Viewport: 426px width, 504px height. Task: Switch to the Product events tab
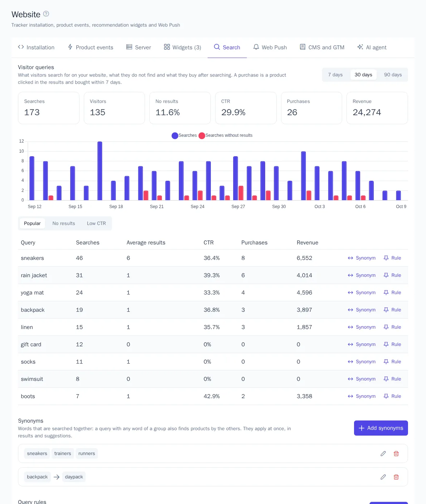pos(90,47)
